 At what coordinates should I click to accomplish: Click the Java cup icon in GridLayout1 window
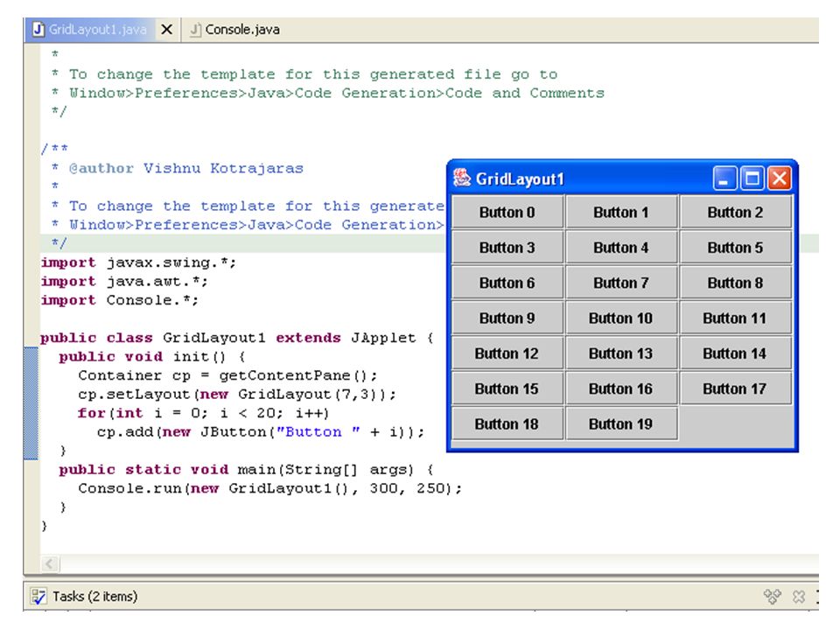[x=462, y=178]
